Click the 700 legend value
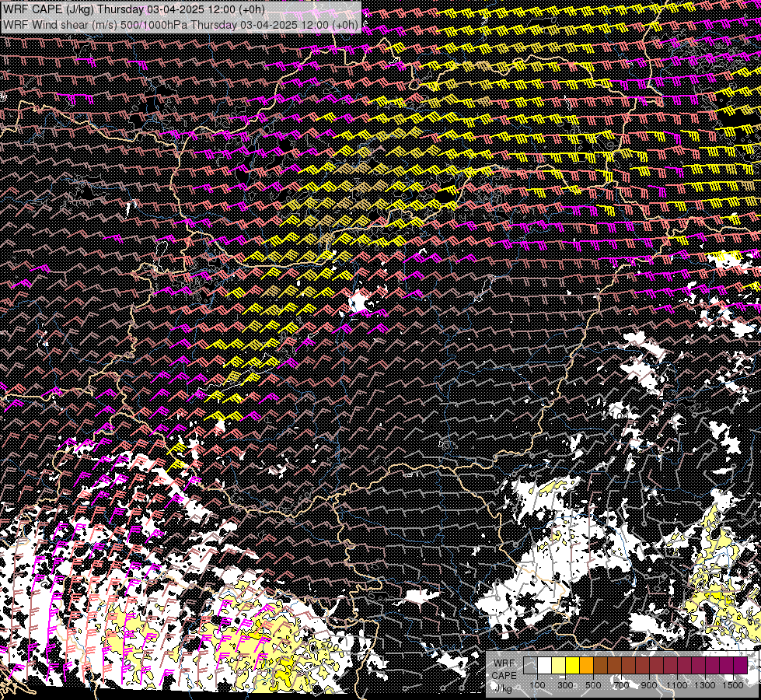 click(x=621, y=685)
